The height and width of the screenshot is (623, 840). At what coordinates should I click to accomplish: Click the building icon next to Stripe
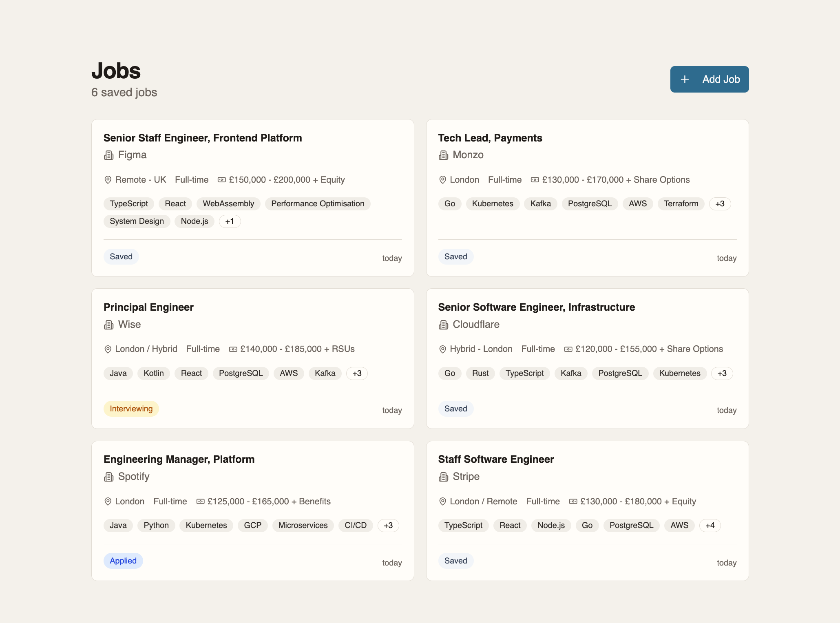[443, 477]
